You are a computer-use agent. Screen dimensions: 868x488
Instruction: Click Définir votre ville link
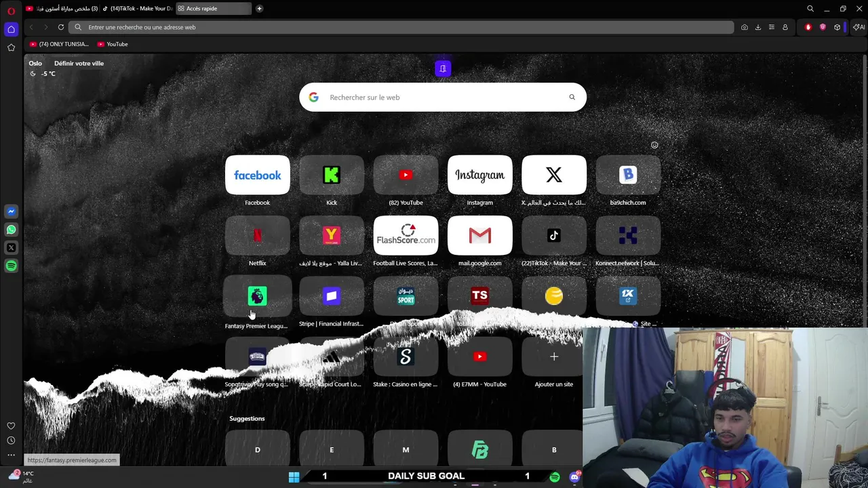coord(79,63)
